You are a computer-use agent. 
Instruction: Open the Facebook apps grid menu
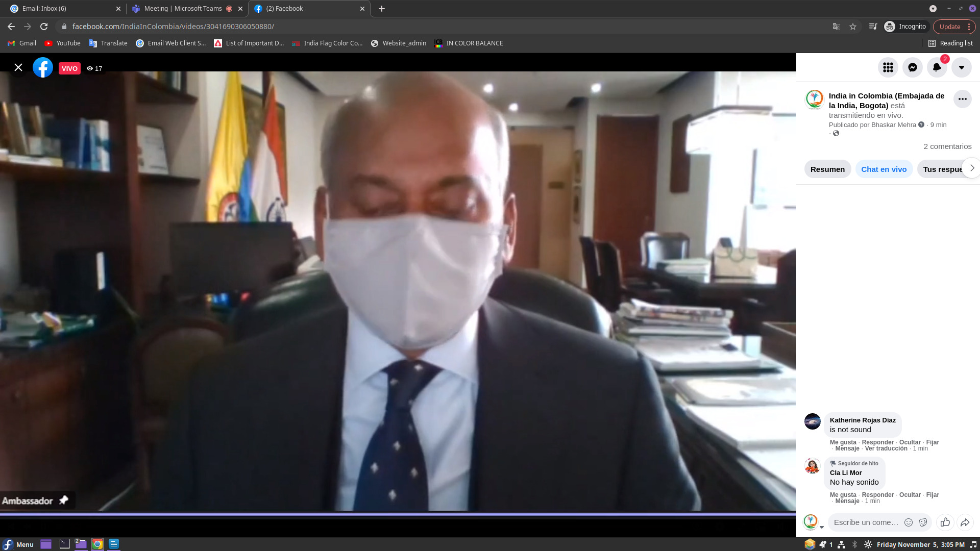888,67
